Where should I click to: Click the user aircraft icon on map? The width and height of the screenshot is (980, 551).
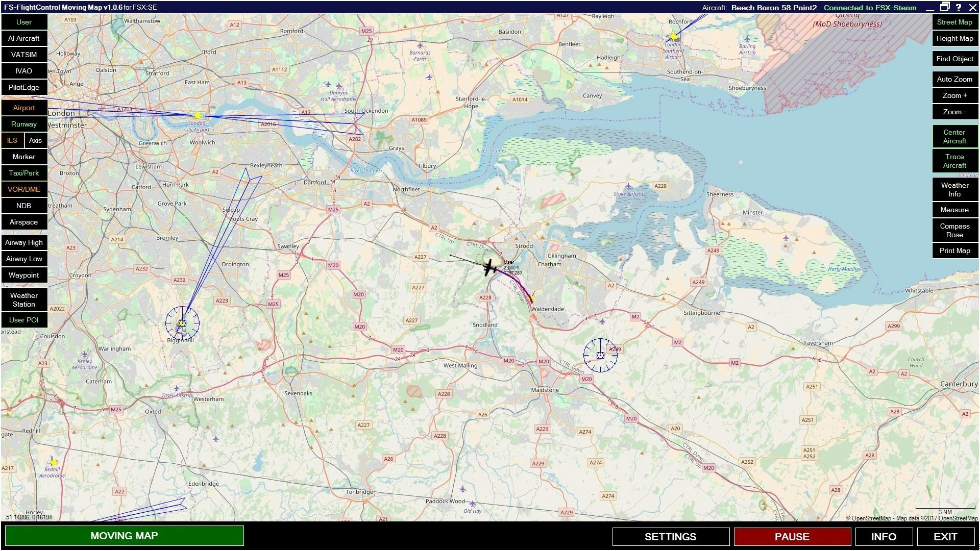coord(490,267)
